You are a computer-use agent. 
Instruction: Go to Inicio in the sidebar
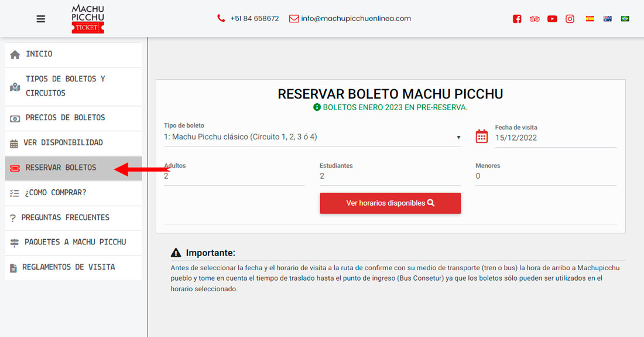pos(73,54)
